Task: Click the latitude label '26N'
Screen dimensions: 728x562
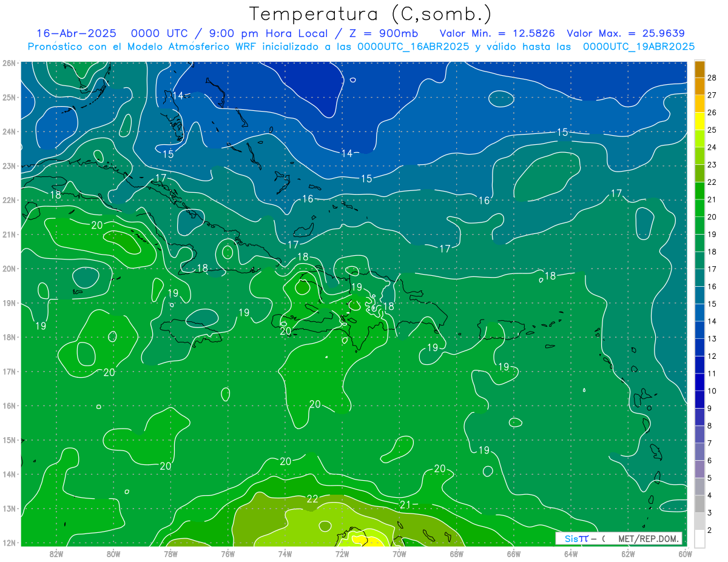Action: pyautogui.click(x=8, y=63)
